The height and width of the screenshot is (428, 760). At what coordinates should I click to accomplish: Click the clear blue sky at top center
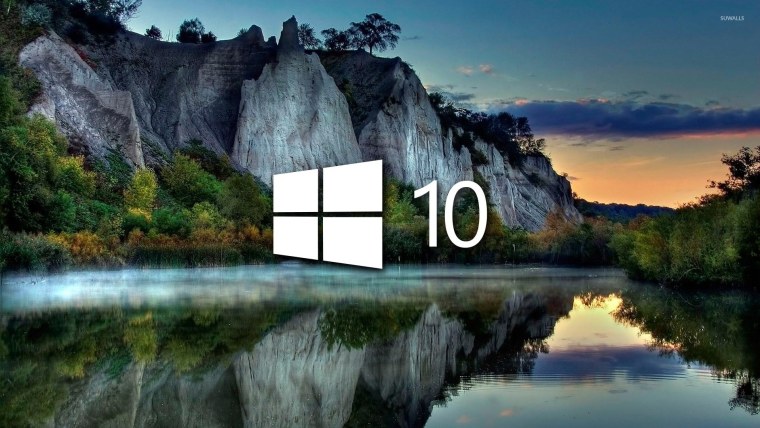pyautogui.click(x=500, y=30)
